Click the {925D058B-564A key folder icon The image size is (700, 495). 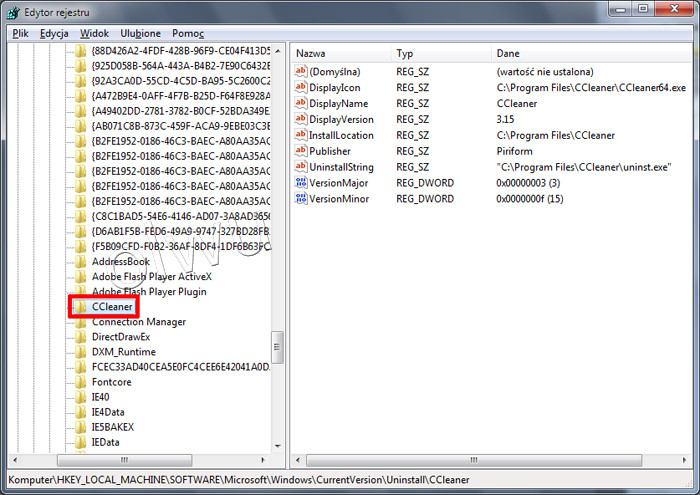[x=80, y=66]
